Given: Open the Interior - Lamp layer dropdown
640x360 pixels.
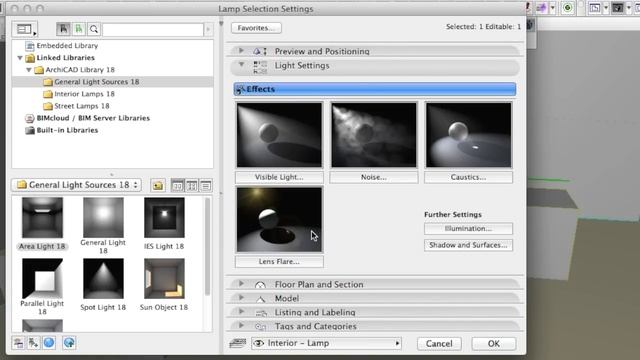Looking at the screenshot, I should (327, 343).
